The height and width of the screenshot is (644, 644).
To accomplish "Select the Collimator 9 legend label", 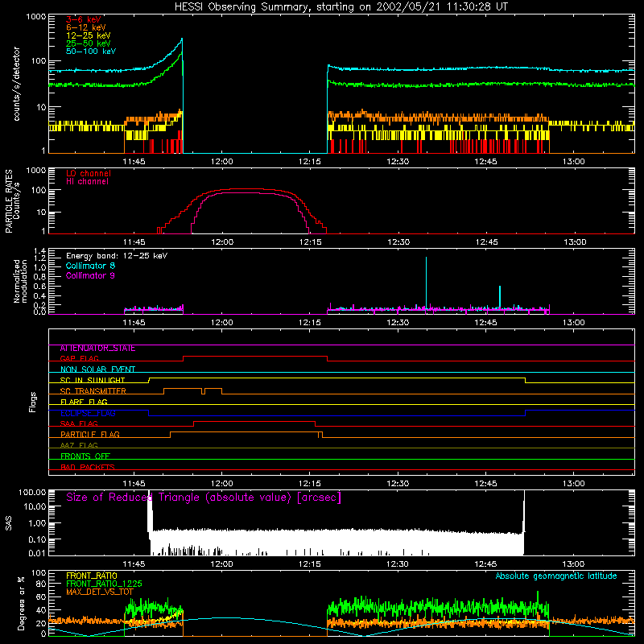I will click(90, 275).
